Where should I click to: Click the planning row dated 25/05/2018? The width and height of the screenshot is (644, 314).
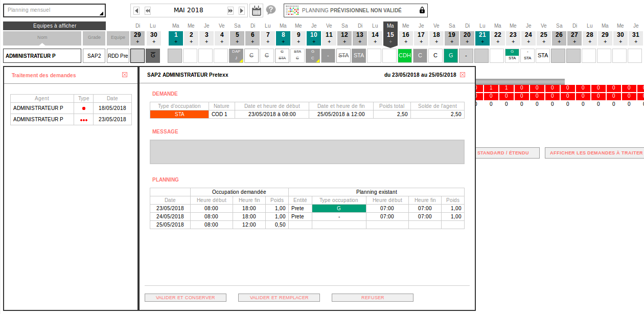pyautogui.click(x=307, y=225)
